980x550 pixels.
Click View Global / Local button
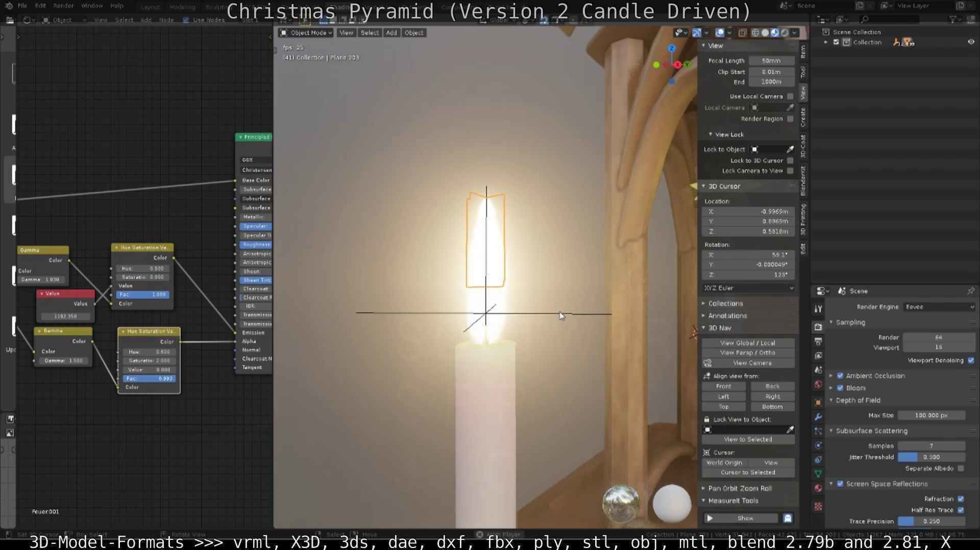tap(748, 343)
